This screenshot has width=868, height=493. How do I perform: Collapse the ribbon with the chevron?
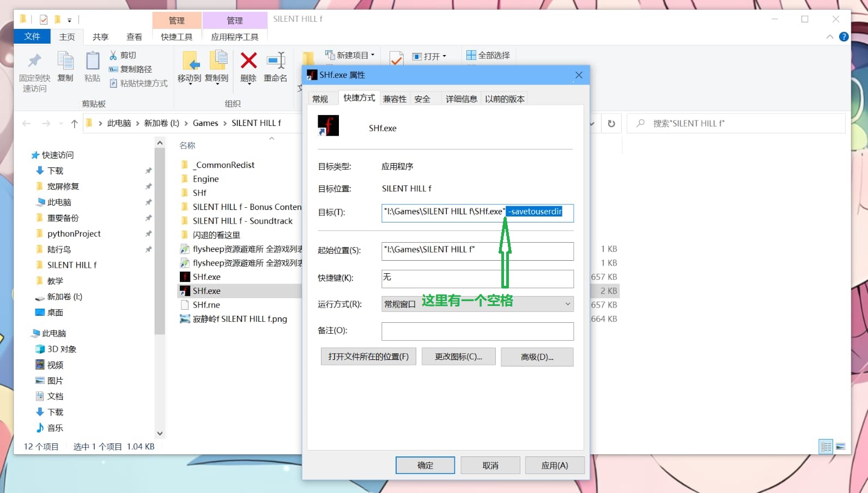click(x=829, y=37)
